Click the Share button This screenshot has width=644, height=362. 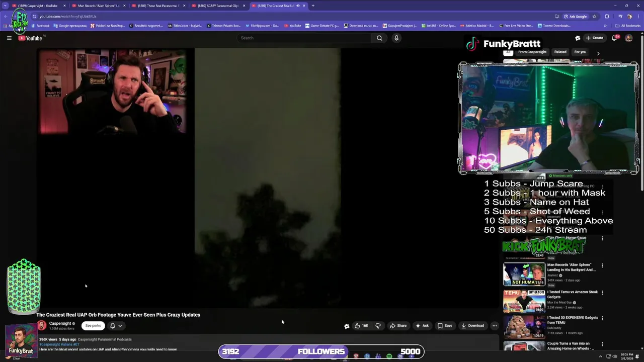pyautogui.click(x=398, y=326)
